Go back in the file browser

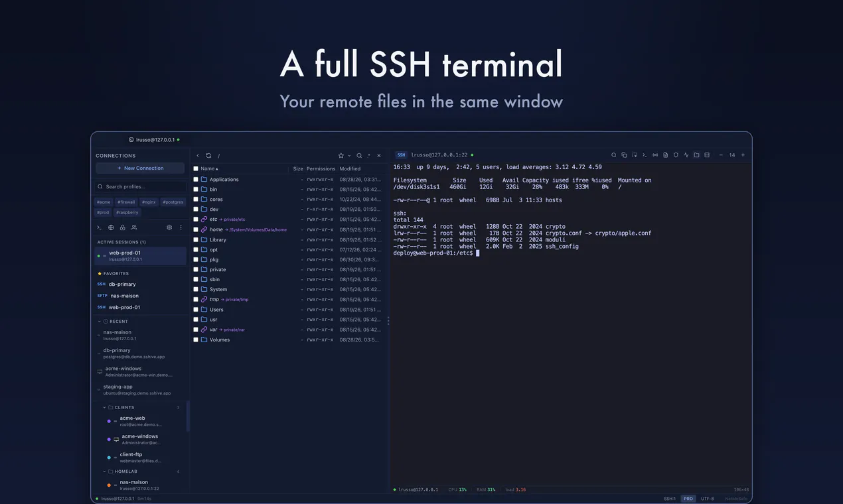point(198,156)
